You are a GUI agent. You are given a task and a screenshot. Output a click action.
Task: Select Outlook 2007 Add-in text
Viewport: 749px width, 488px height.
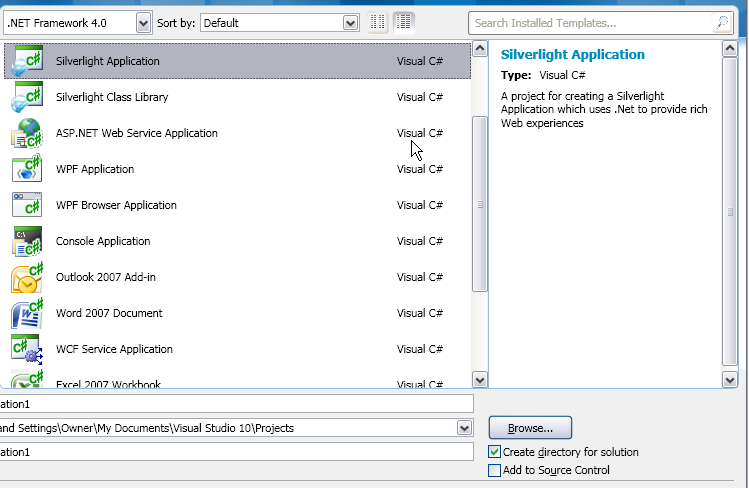(106, 277)
